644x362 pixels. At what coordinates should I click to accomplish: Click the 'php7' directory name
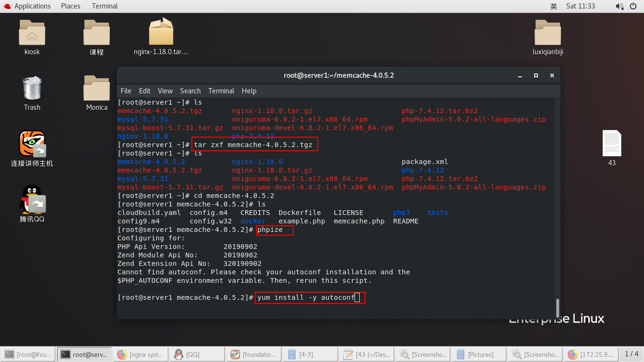pos(402,213)
